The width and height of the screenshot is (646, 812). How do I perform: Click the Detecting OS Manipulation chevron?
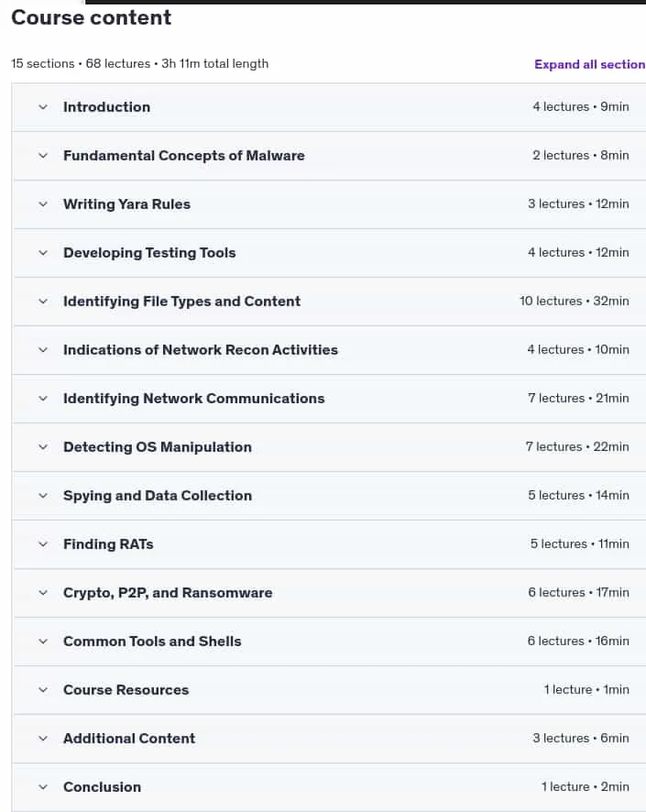point(43,447)
